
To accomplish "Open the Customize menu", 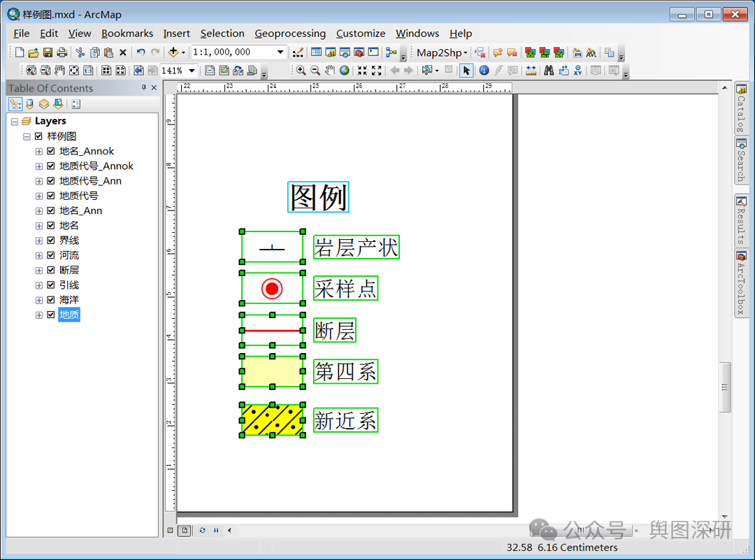I will pos(361,34).
